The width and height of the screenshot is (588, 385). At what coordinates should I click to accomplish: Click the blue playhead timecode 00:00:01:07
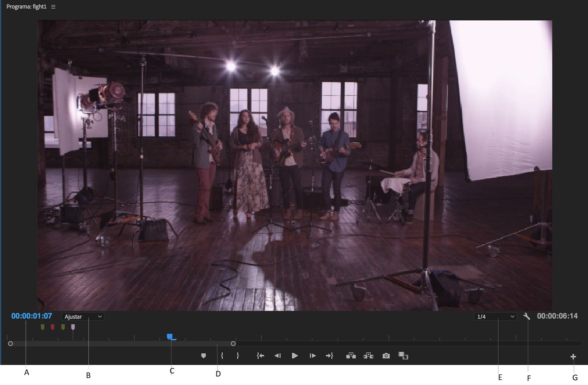click(x=32, y=316)
